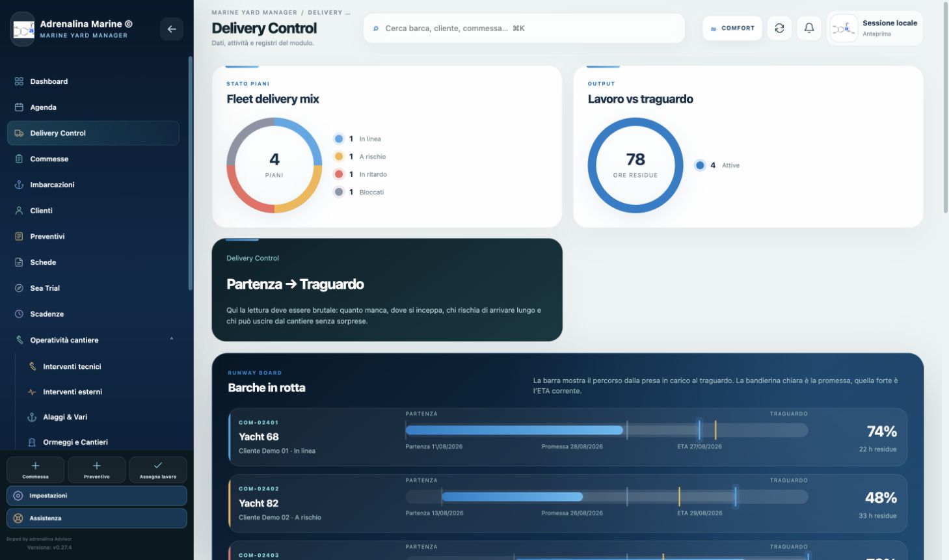Image resolution: width=949 pixels, height=560 pixels.
Task: Select Sea Trial in sidebar
Action: [93, 288]
